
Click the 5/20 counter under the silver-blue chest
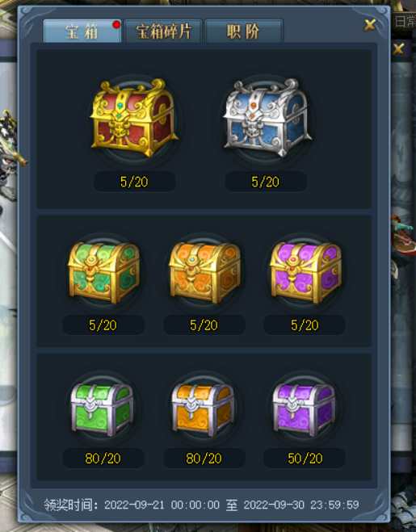266,182
